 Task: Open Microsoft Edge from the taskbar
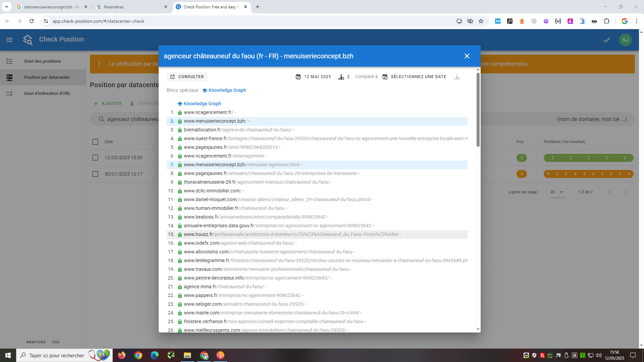[154, 355]
